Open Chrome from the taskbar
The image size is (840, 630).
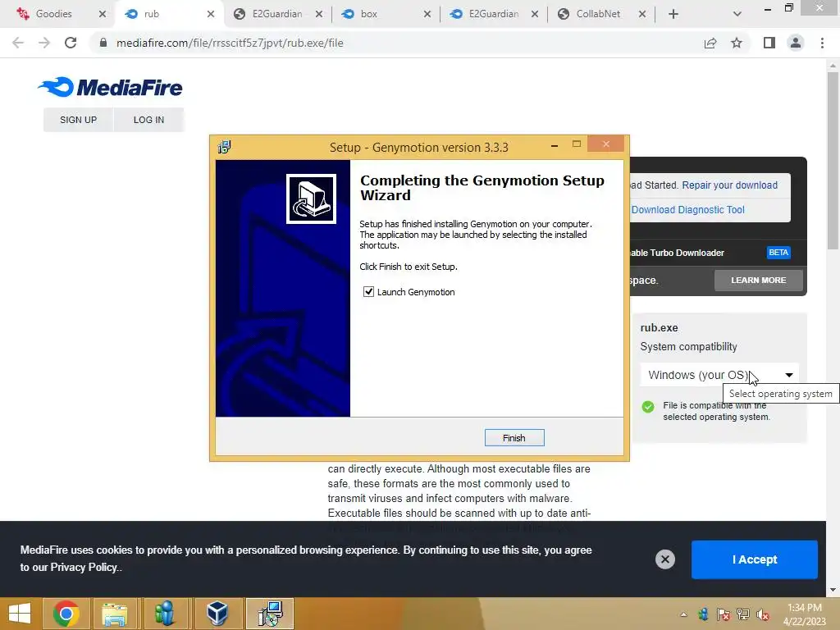coord(66,614)
